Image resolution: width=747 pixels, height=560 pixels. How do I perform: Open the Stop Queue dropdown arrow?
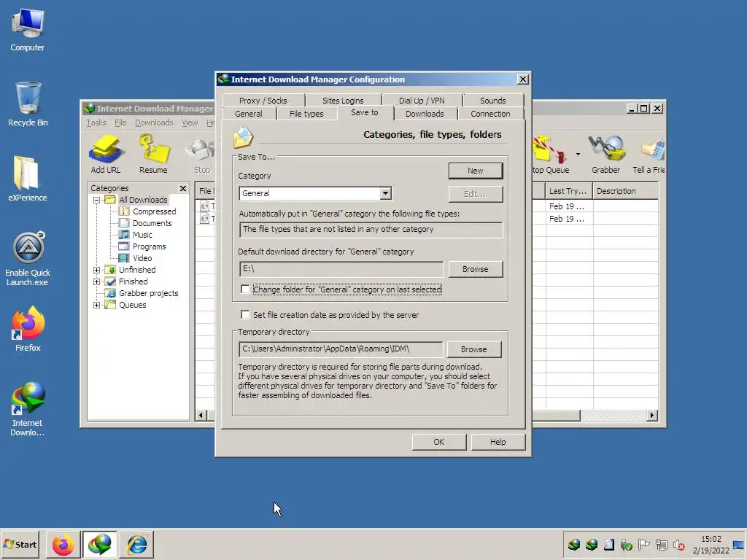(578, 155)
